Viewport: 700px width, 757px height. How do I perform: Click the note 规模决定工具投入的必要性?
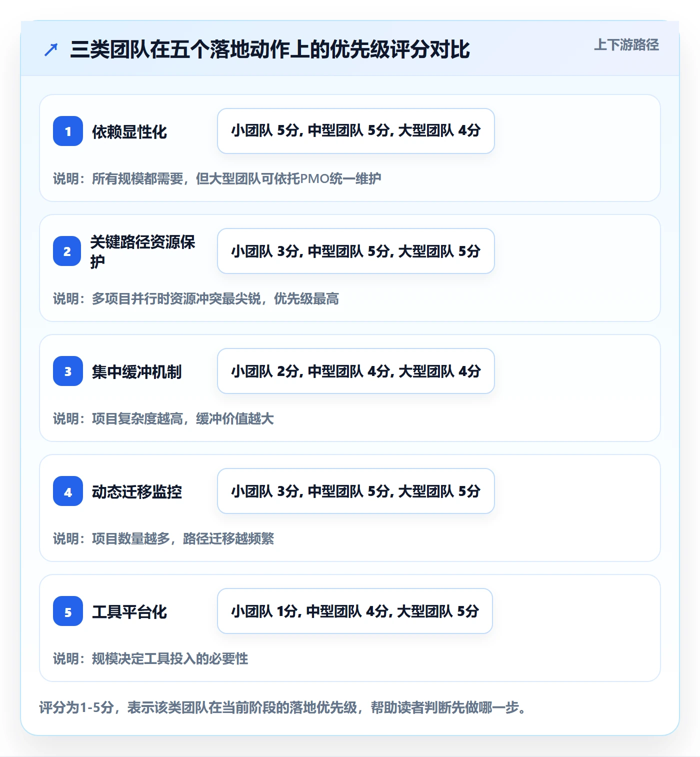(150, 658)
